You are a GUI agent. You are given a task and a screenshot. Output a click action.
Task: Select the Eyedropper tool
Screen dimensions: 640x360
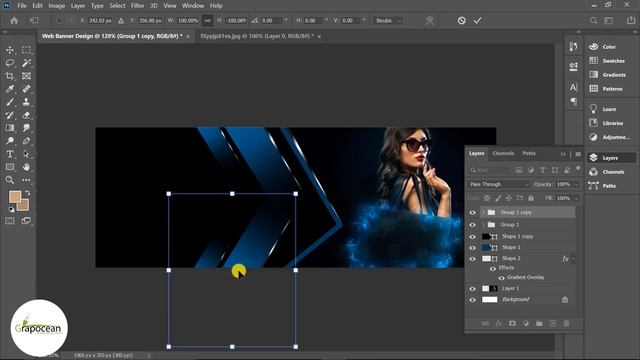[10, 89]
